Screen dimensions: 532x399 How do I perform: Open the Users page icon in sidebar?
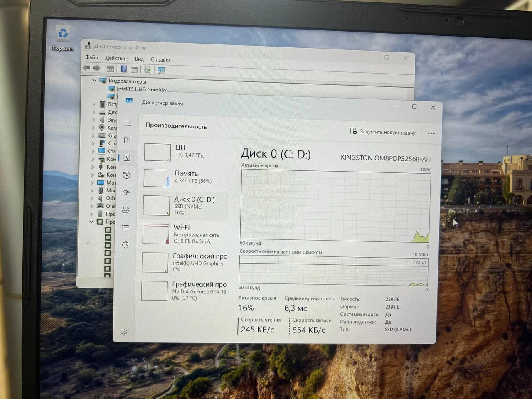click(126, 210)
